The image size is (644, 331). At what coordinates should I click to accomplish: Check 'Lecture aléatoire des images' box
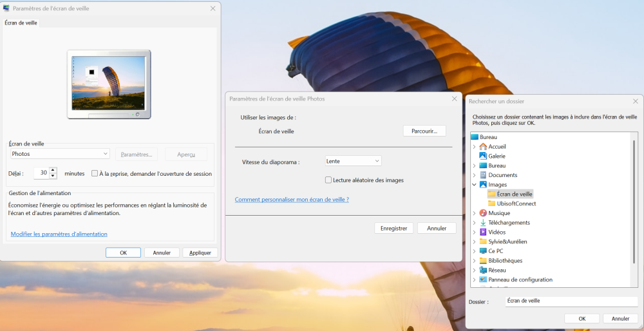pyautogui.click(x=328, y=180)
